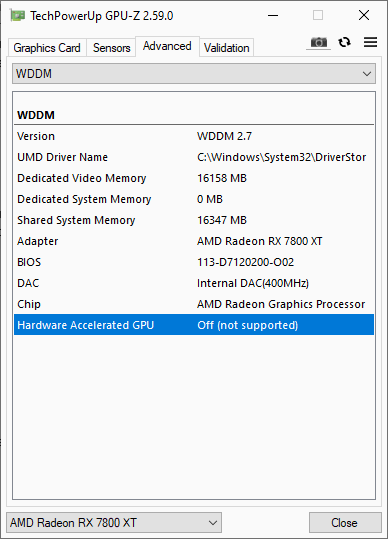Select the Dedicated Video Memory row
388x539 pixels.
click(194, 178)
